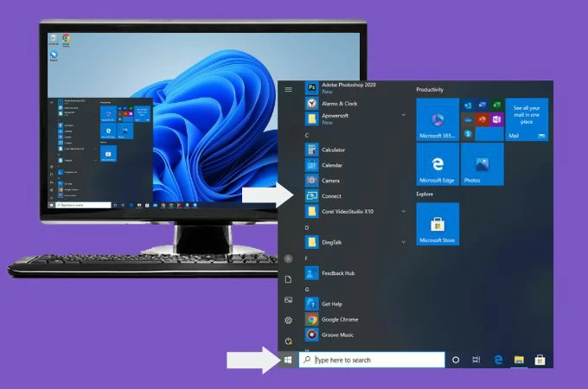Open the user account icon in Start sidebar
Viewport: 588px width, 389px height.
pyautogui.click(x=288, y=258)
